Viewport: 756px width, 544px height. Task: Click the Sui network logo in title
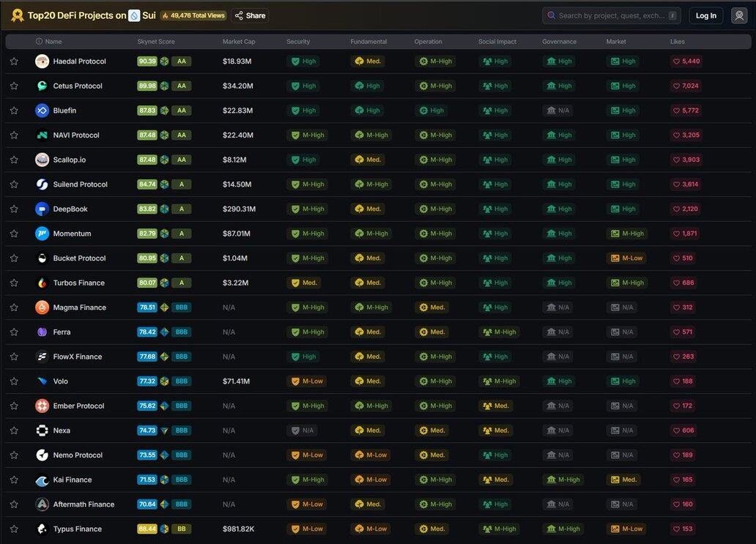[x=134, y=15]
